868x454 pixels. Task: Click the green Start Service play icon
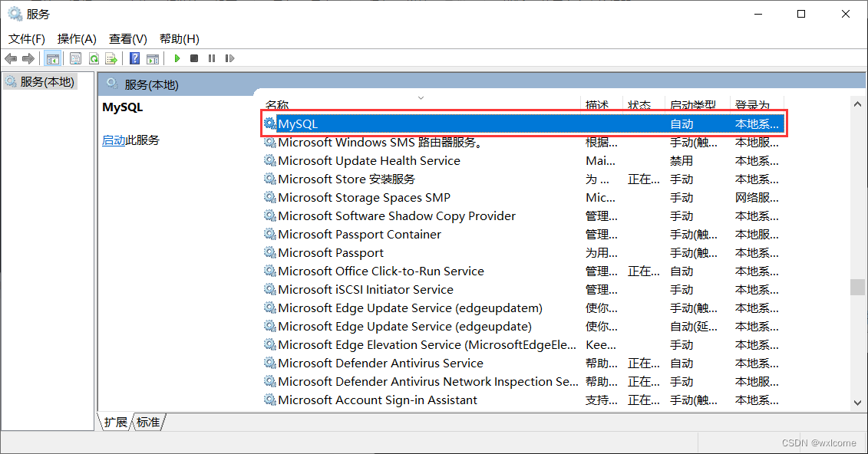177,58
